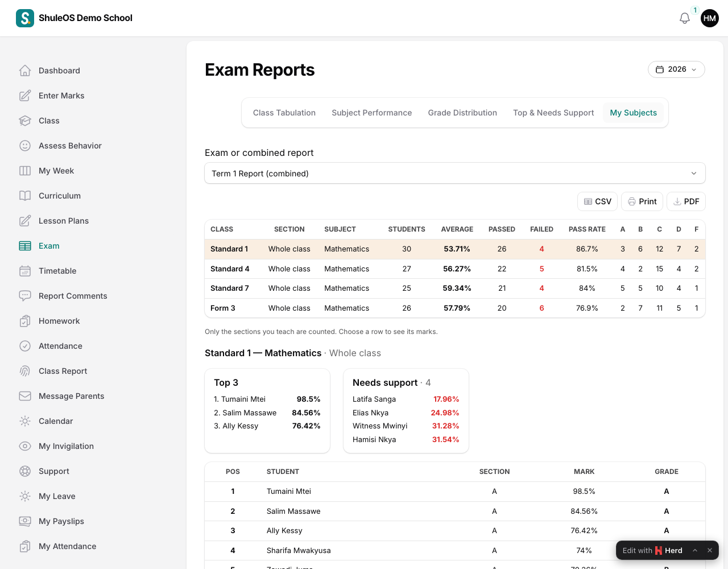
Task: Open the notifications bell
Action: (x=685, y=18)
